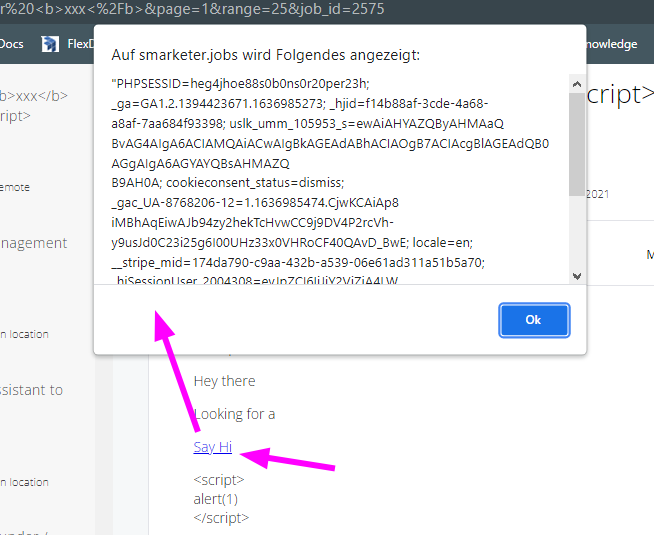Click the Ok button in the alert dialog
The width and height of the screenshot is (654, 535).
tap(534, 320)
